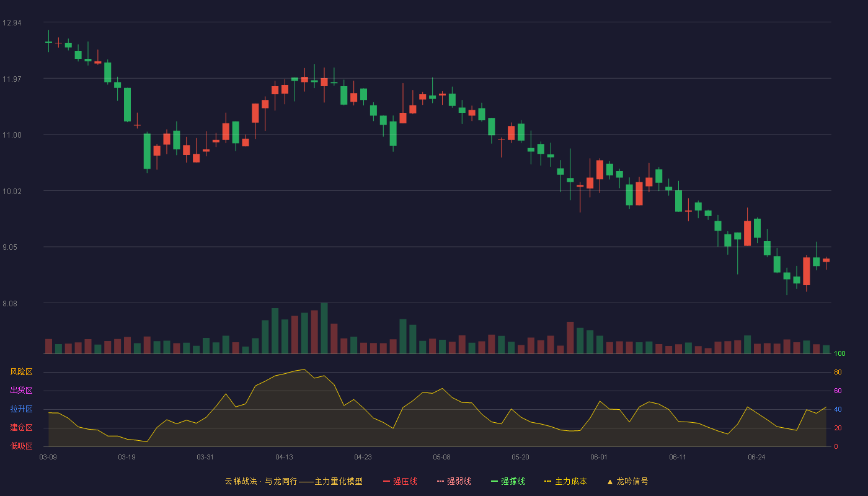Click the 04-23 date label

pyautogui.click(x=363, y=457)
